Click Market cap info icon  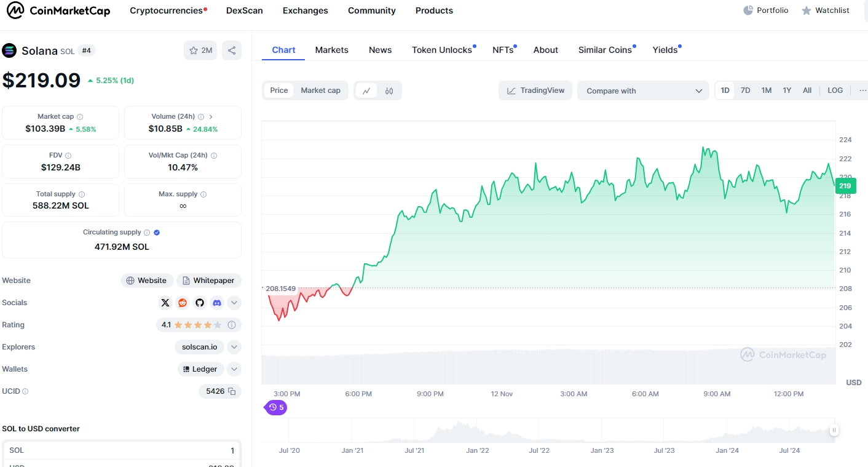(80, 117)
